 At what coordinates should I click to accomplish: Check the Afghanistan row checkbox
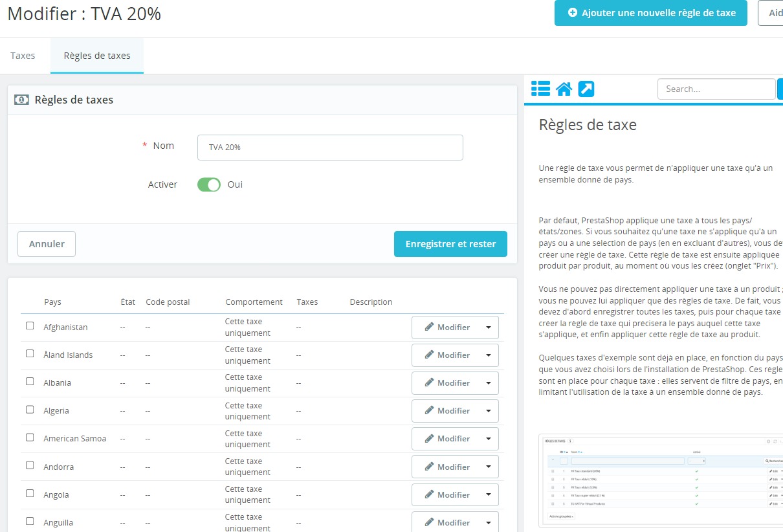tap(30, 326)
